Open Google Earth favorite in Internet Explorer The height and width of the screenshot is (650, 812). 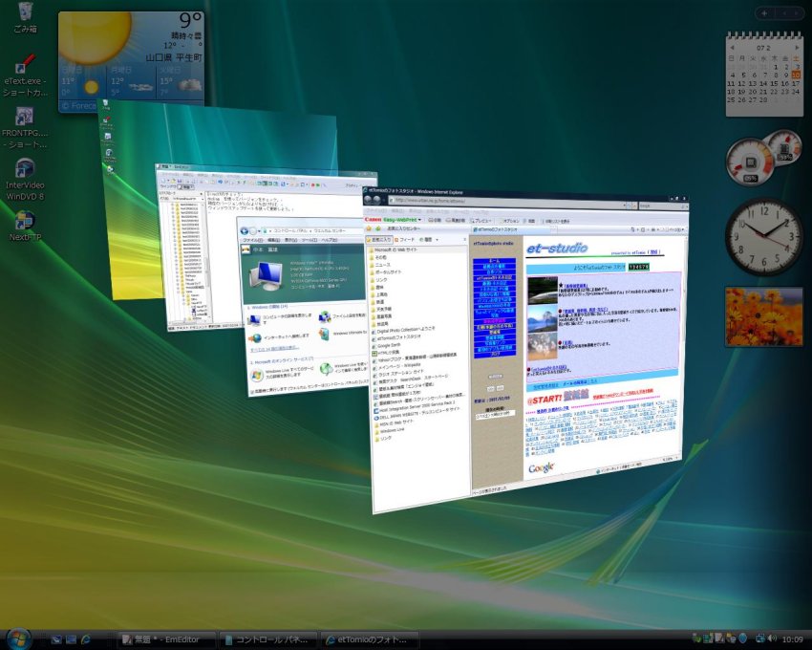click(x=385, y=345)
